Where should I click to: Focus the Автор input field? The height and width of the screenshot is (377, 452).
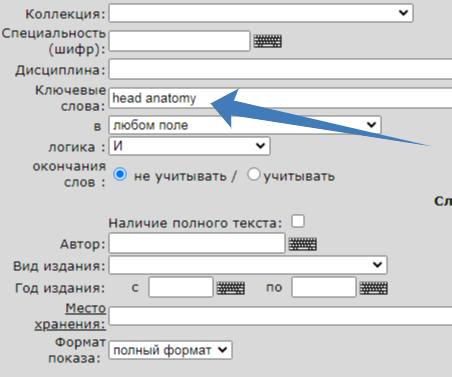(x=197, y=243)
